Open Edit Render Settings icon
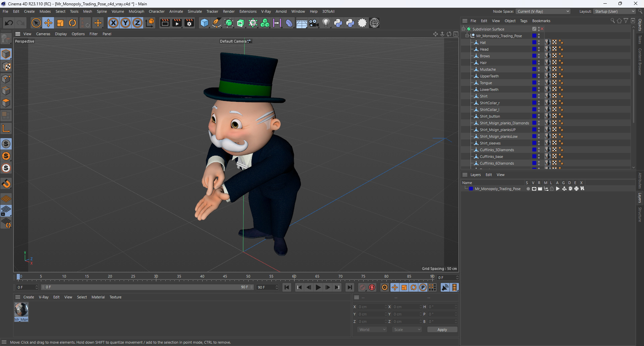 [190, 23]
